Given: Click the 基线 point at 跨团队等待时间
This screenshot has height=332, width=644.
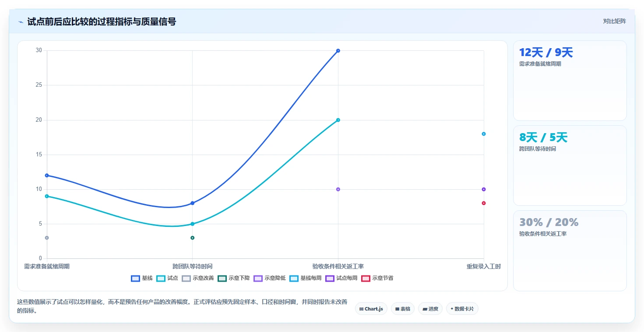Looking at the screenshot, I should pos(192,203).
